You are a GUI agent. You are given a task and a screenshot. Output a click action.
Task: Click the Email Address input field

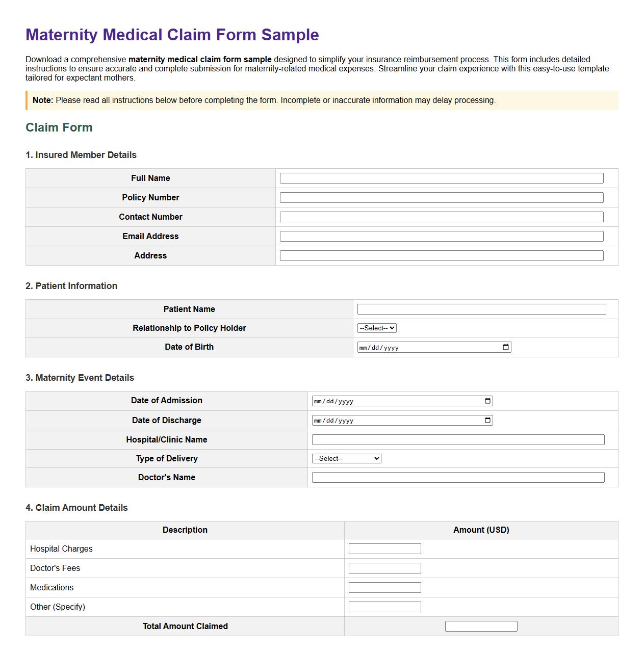[441, 236]
